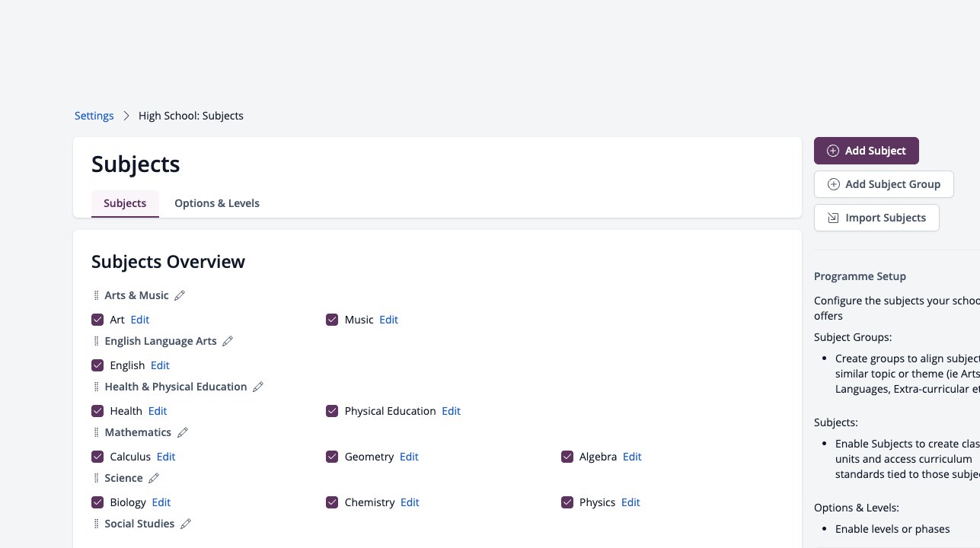Edit English Language Arts group via pencil icon

tap(228, 341)
